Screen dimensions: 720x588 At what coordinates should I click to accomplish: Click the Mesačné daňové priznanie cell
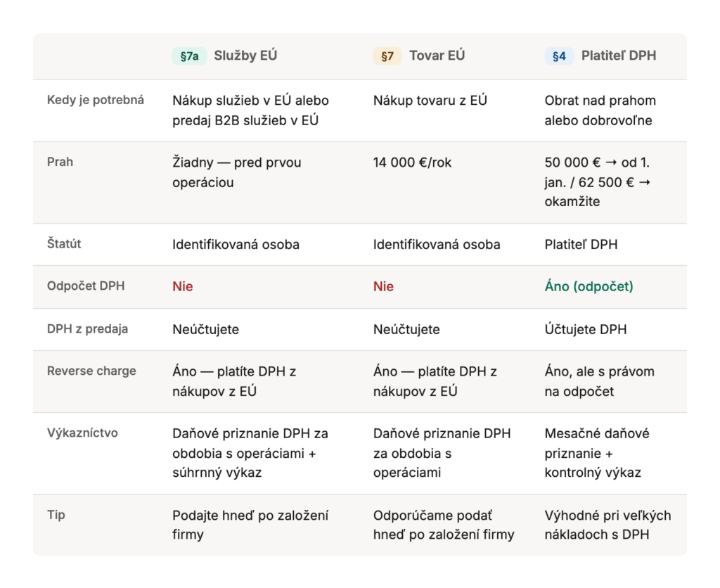(x=596, y=453)
